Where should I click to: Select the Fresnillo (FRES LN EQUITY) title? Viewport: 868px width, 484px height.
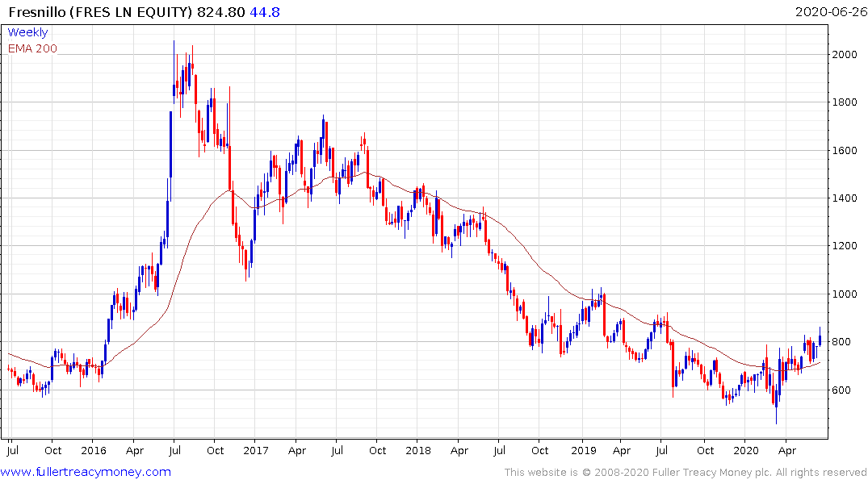point(100,11)
